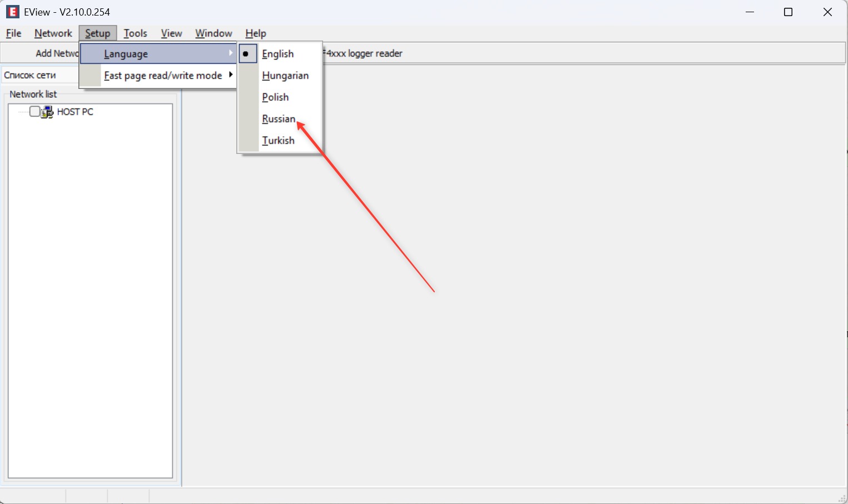Image resolution: width=848 pixels, height=504 pixels.
Task: Open the Network menu
Action: [53, 33]
